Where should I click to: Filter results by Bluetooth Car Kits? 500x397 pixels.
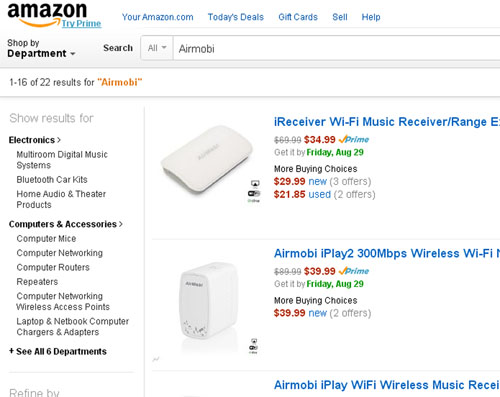(x=52, y=180)
